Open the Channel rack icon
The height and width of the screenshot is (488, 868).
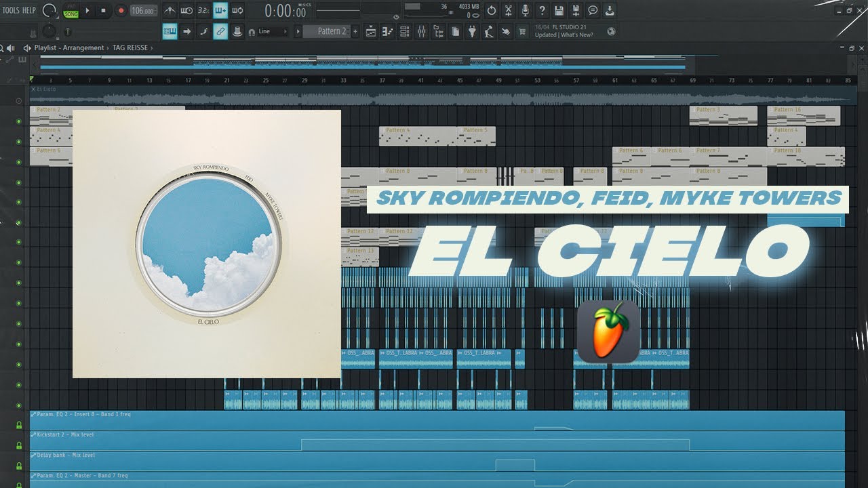point(405,31)
